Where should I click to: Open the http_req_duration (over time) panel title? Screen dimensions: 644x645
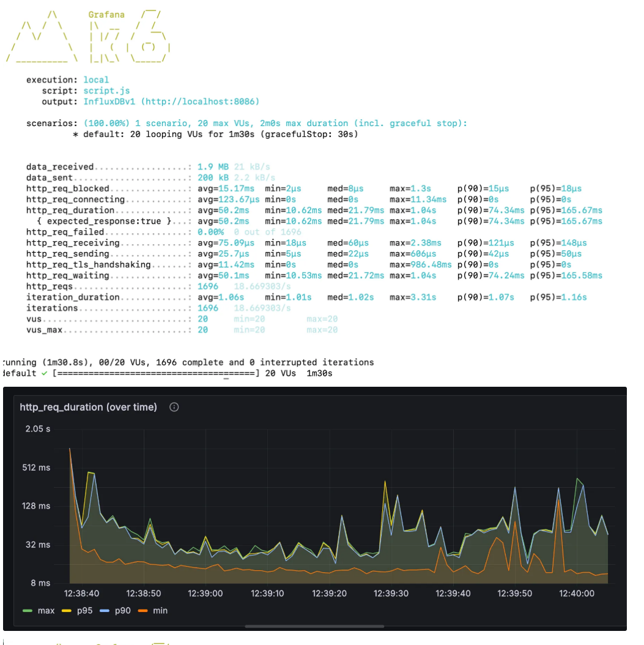coord(88,407)
